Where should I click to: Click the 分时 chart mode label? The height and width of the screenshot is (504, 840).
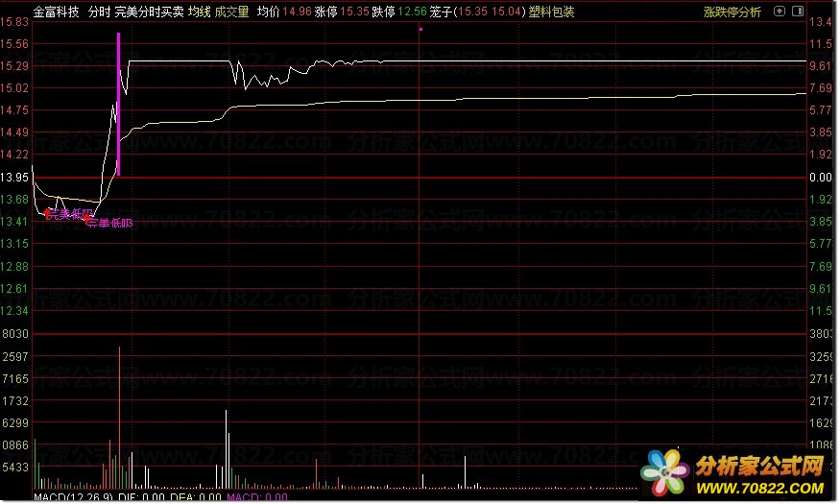pos(99,12)
